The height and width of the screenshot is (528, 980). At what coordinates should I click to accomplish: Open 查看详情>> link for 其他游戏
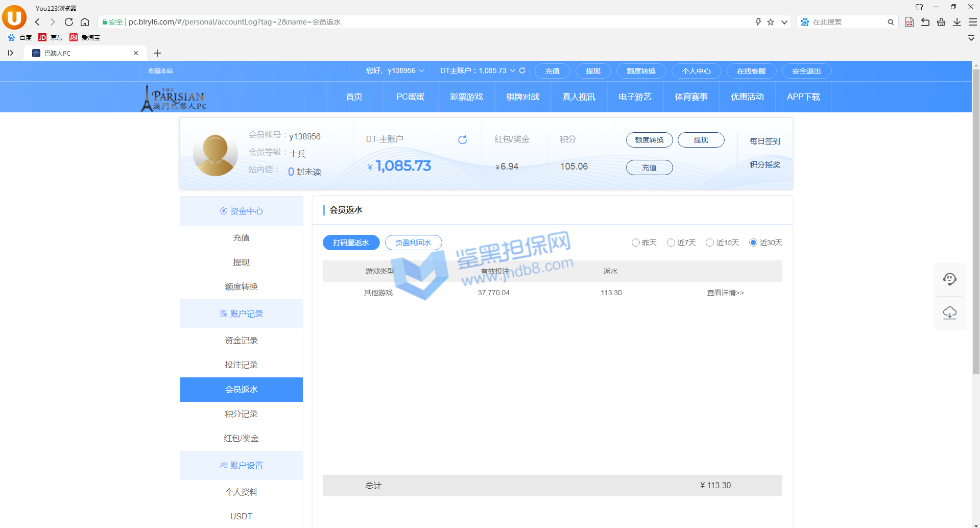coord(725,293)
